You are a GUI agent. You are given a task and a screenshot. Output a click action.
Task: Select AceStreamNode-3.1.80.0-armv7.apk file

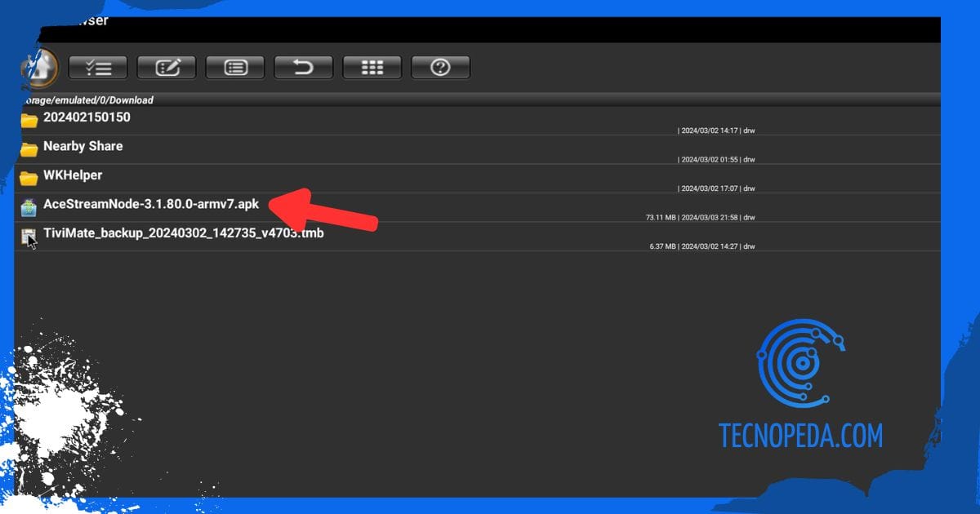pos(478,208)
